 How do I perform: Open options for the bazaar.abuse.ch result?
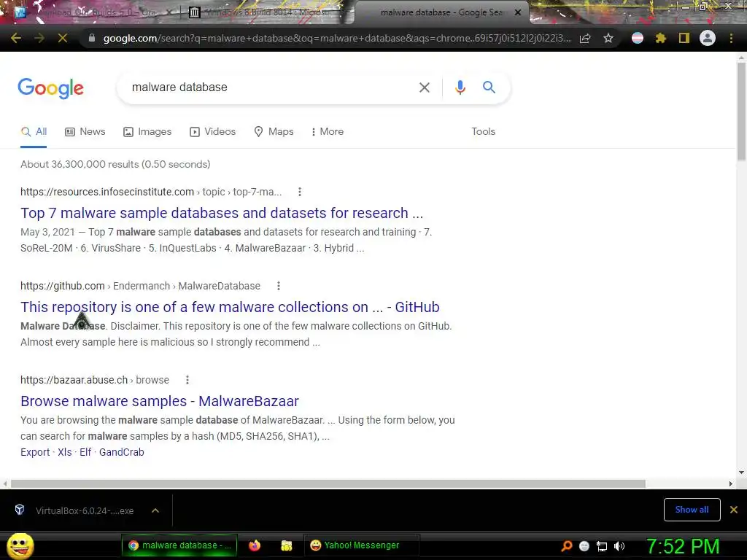click(x=187, y=380)
